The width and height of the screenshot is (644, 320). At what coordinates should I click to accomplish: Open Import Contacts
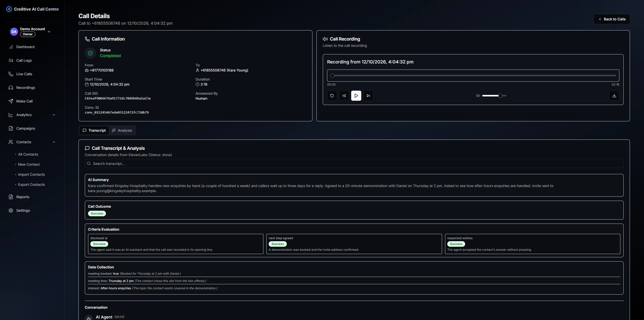(31, 174)
